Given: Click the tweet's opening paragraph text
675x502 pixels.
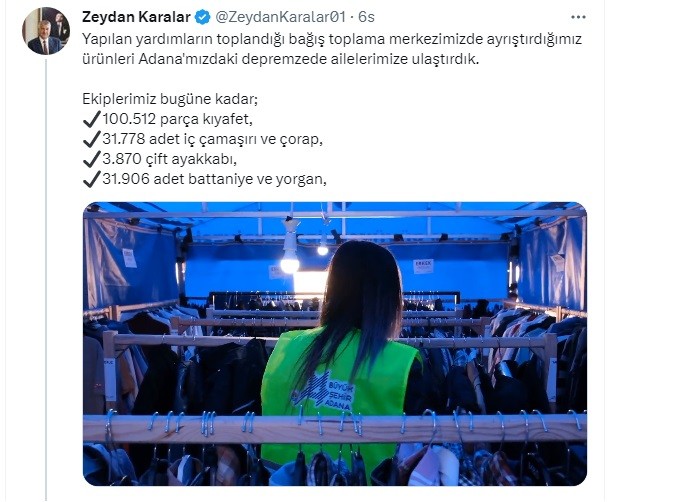Looking at the screenshot, I should [x=332, y=49].
